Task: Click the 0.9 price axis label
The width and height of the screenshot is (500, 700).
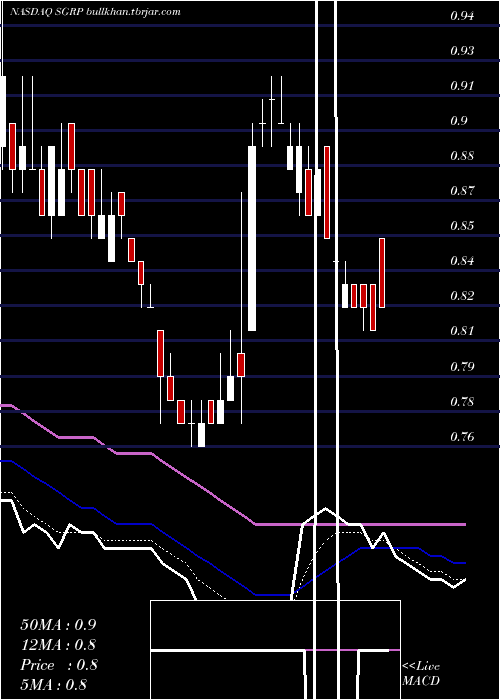Action: coord(458,121)
